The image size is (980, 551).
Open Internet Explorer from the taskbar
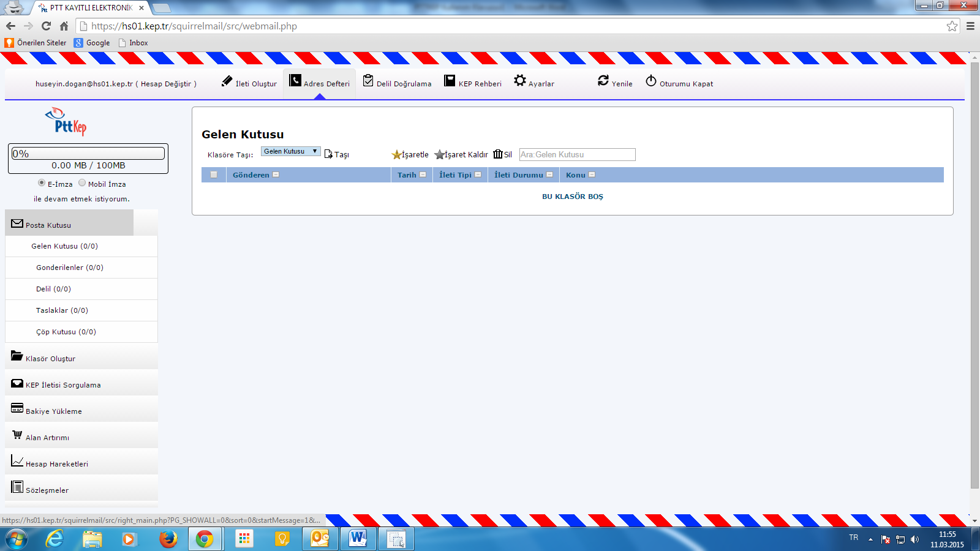pyautogui.click(x=55, y=539)
